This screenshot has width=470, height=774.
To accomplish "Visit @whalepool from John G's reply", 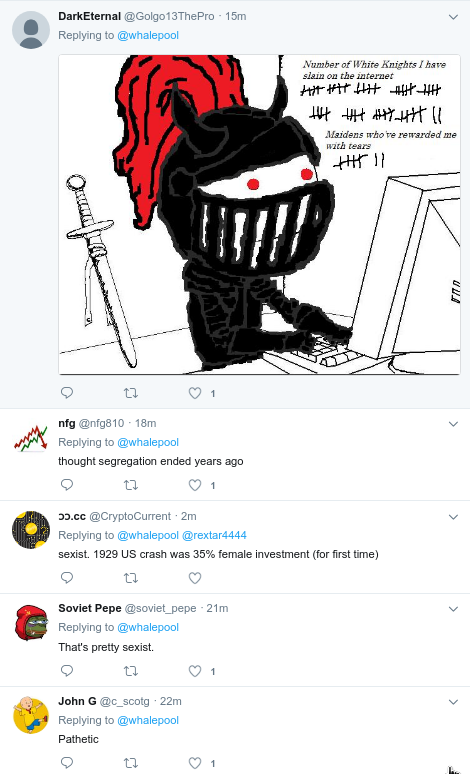I will coord(148,720).
